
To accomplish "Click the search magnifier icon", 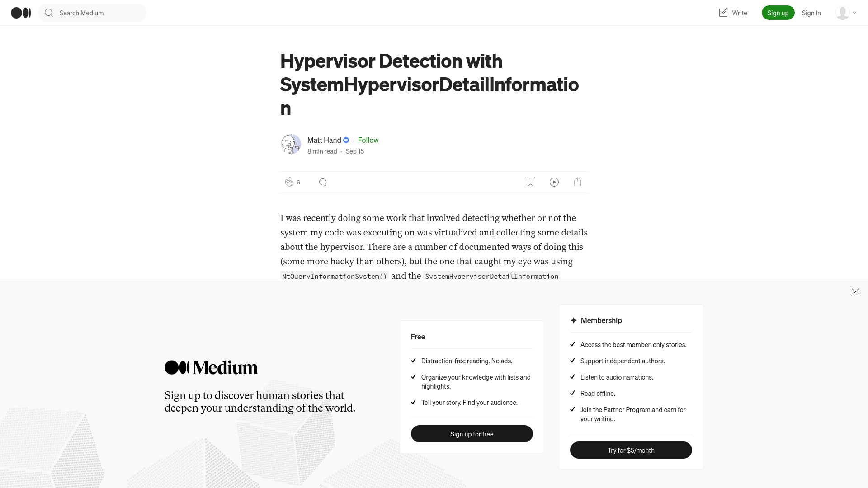I will pos(49,13).
